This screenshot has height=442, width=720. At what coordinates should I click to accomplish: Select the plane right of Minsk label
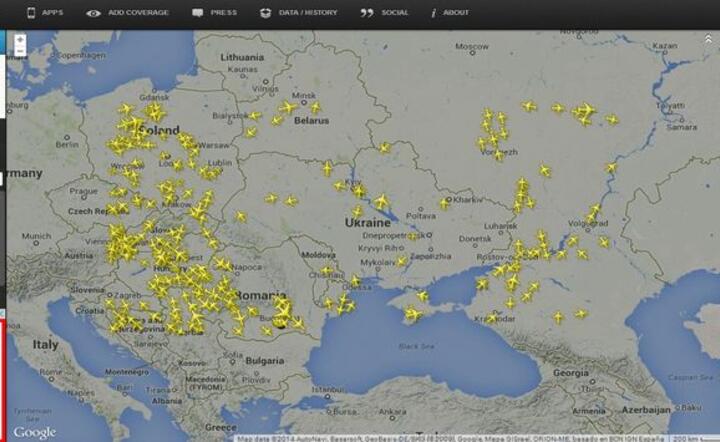coord(316,107)
